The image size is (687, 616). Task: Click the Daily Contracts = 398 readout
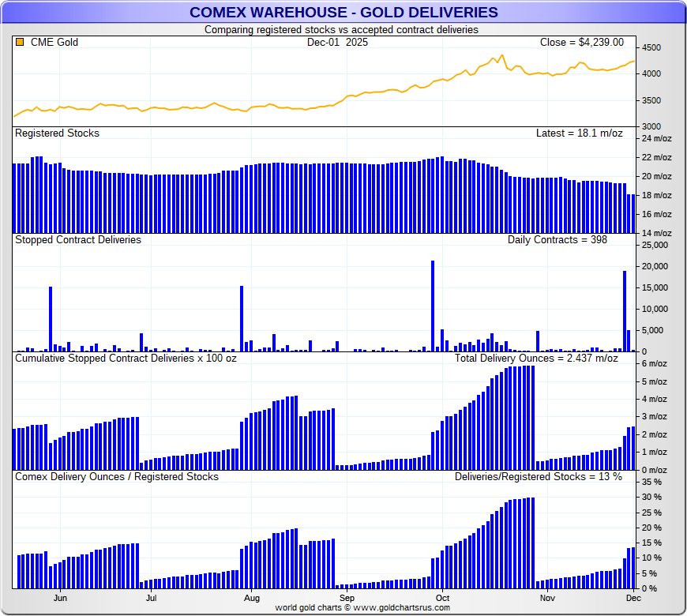(557, 239)
